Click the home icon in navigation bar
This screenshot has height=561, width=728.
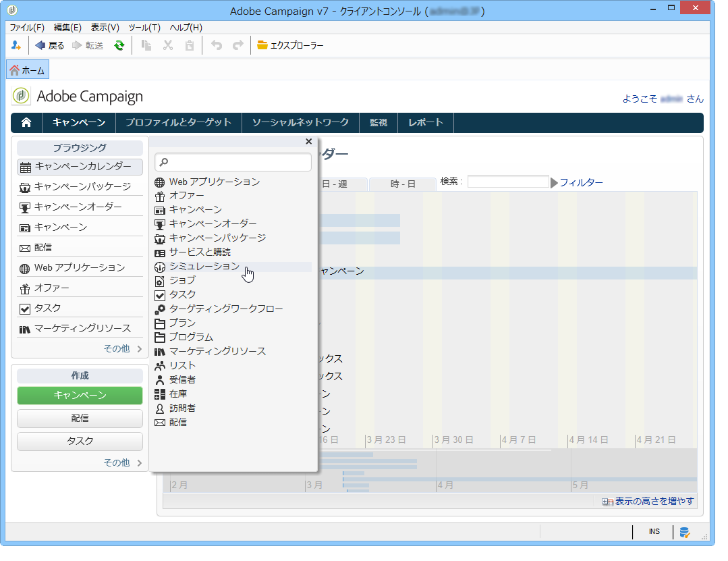(x=26, y=123)
